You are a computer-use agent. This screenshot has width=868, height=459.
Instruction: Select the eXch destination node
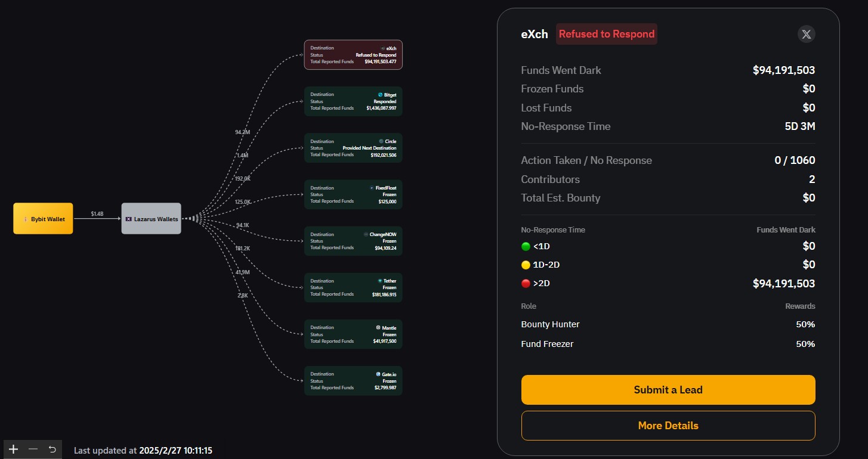pyautogui.click(x=353, y=55)
